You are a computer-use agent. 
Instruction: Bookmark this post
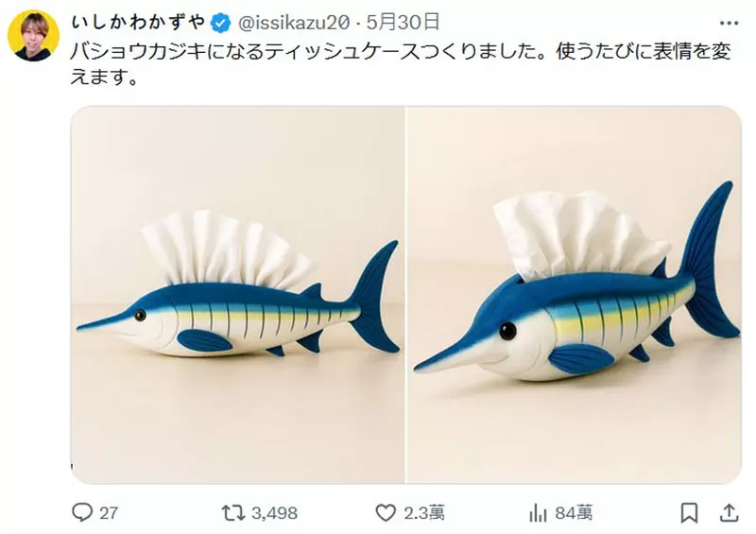coord(689,513)
